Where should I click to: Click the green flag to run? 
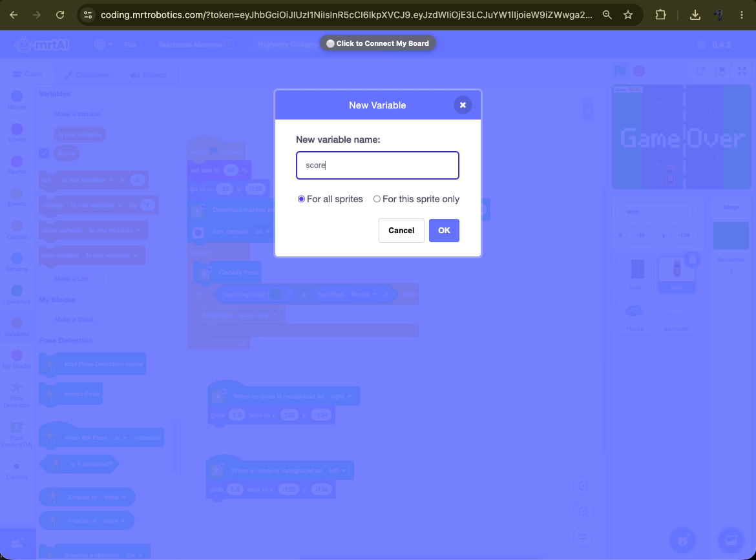[620, 71]
